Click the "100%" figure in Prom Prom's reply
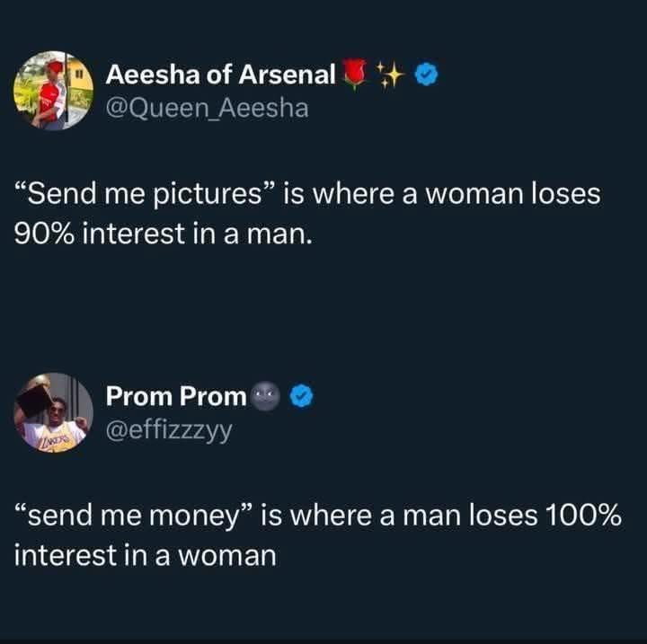Screen dimensions: 647x644 583,516
